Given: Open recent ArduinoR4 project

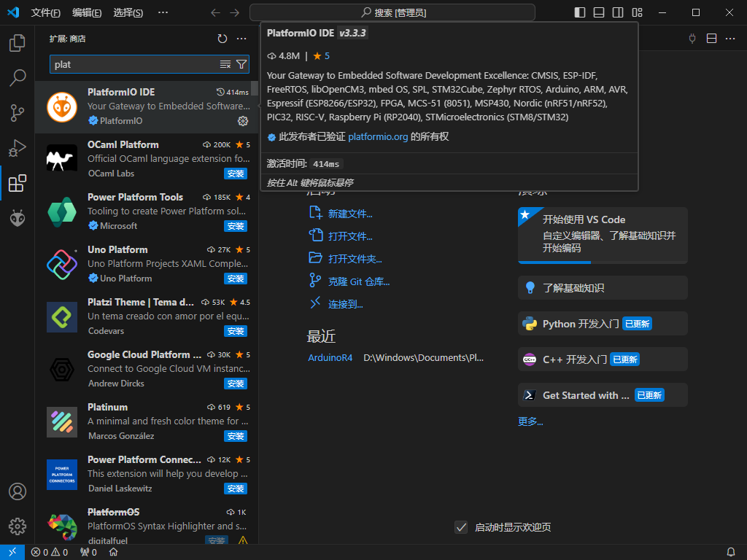Looking at the screenshot, I should pyautogui.click(x=330, y=357).
